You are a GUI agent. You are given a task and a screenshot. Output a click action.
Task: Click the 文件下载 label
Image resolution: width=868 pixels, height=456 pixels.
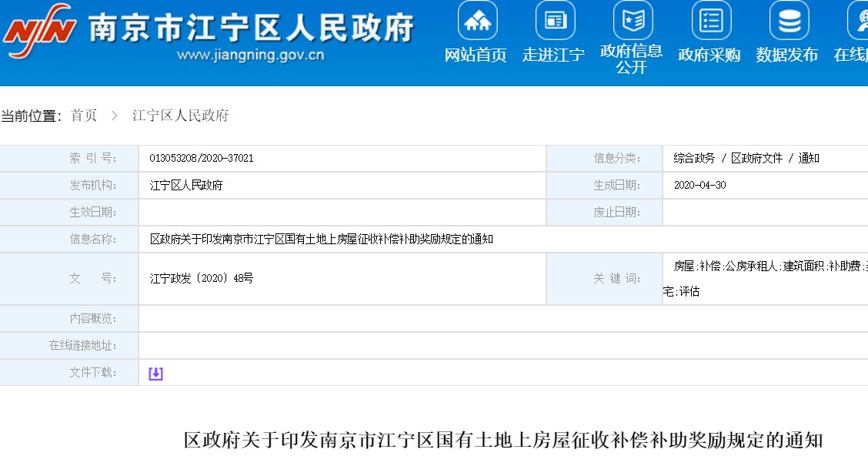[92, 373]
